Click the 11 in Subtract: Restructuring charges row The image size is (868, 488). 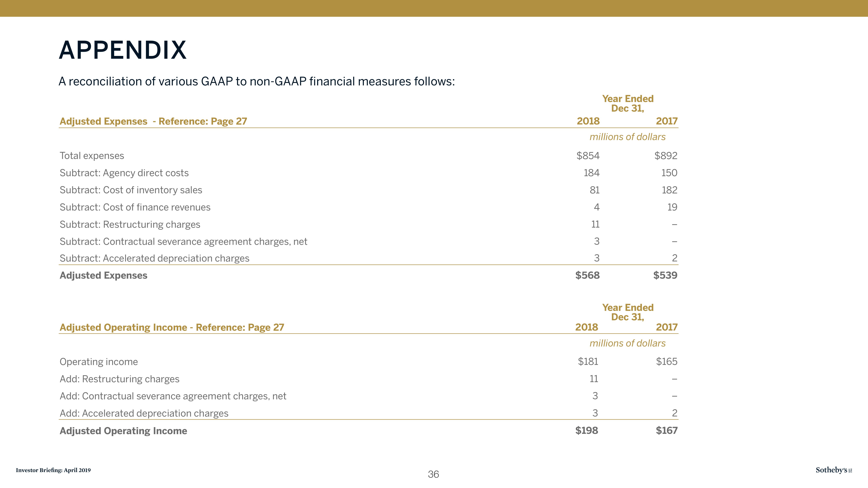tap(595, 224)
